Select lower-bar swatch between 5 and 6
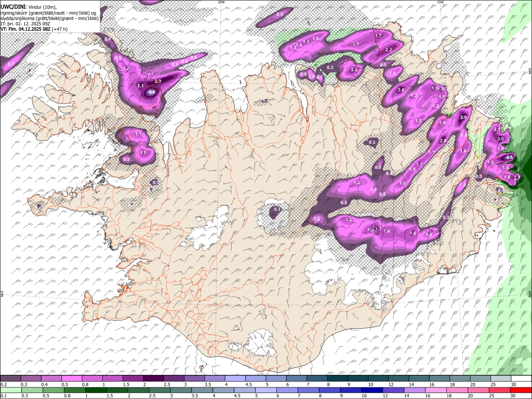The width and height of the screenshot is (532, 399). pos(266,390)
